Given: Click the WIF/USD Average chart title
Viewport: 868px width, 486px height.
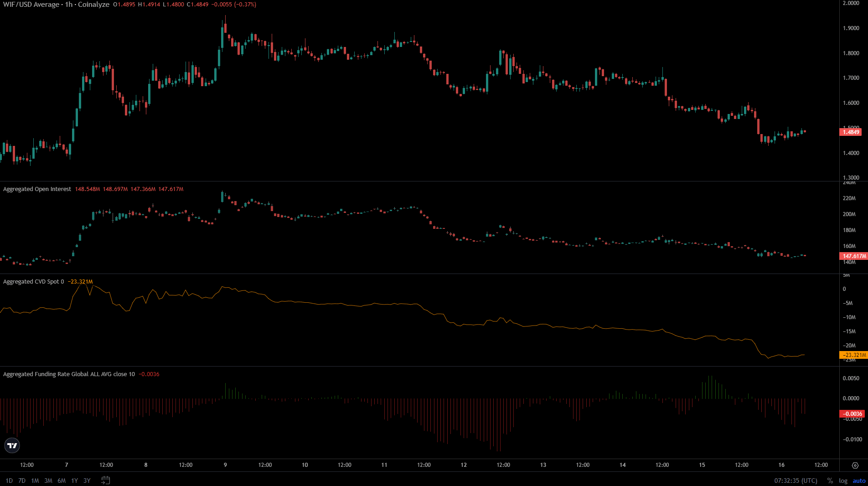Looking at the screenshot, I should [56, 5].
